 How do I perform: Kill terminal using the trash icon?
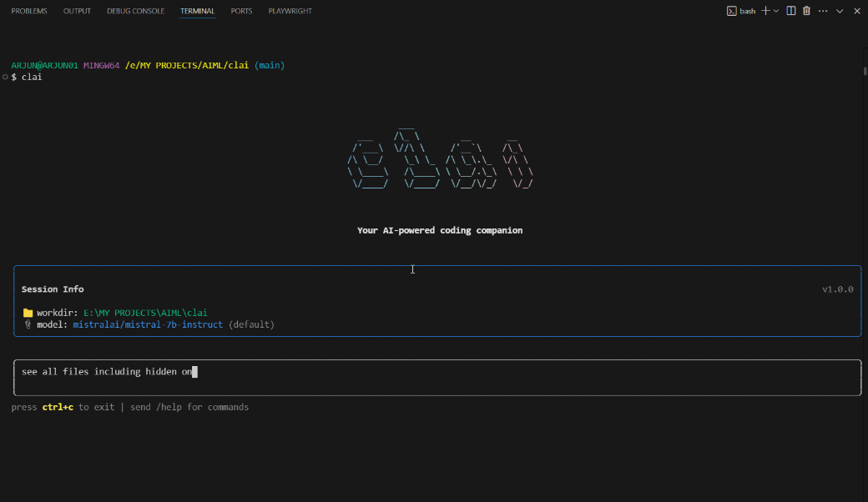(806, 11)
